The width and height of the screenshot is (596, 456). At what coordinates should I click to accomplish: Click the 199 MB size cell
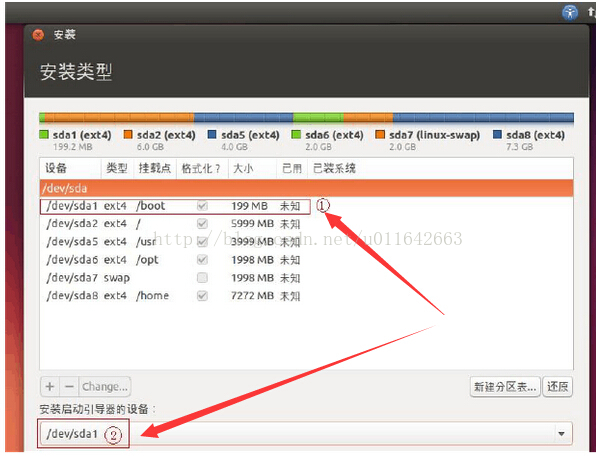point(249,206)
